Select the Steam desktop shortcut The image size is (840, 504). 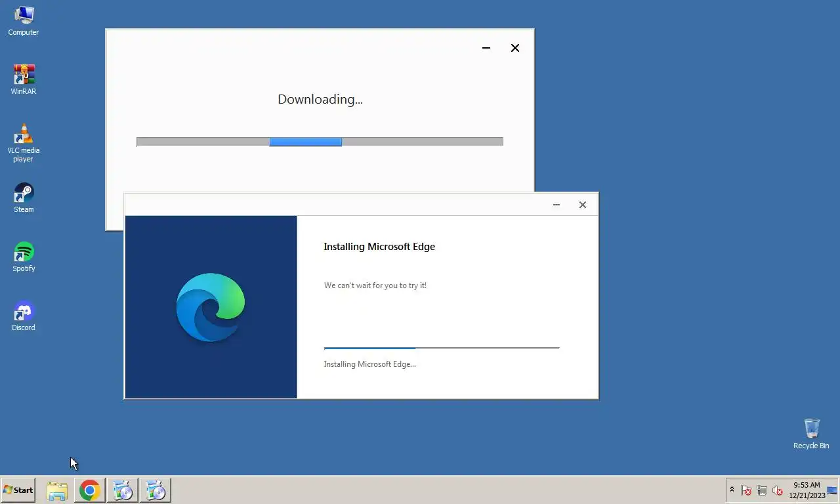coord(24,198)
